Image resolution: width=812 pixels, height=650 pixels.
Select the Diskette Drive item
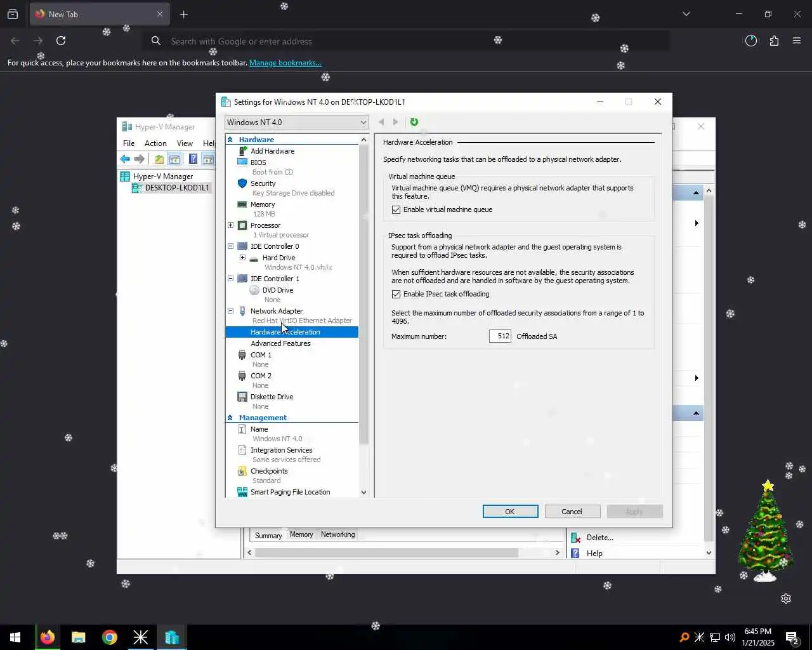coord(272,397)
